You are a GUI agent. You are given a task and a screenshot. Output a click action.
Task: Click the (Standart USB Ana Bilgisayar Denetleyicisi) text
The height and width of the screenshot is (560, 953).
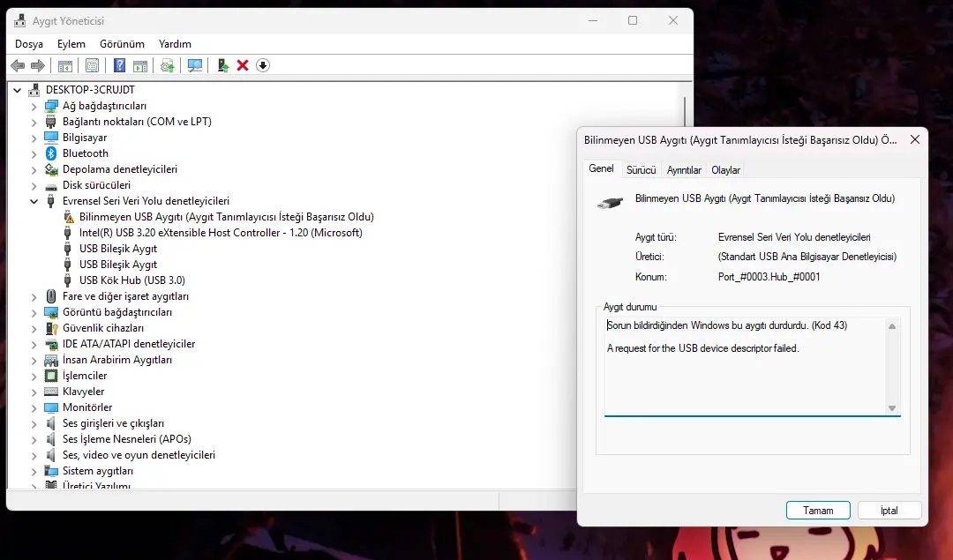807,257
